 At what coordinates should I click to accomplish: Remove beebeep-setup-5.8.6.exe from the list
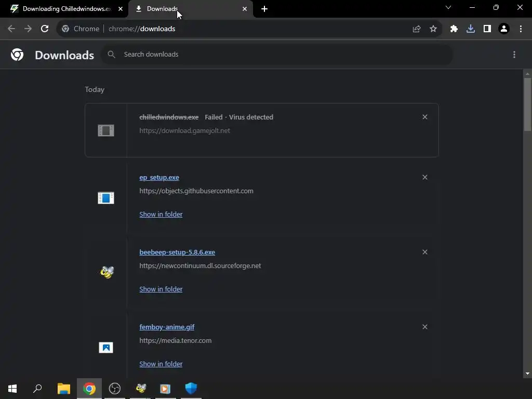(425, 252)
